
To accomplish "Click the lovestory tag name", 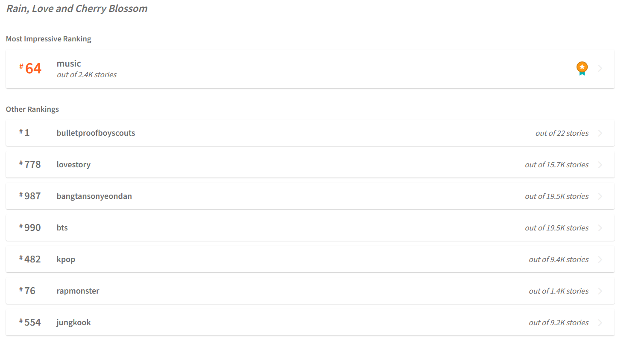I will (x=73, y=165).
